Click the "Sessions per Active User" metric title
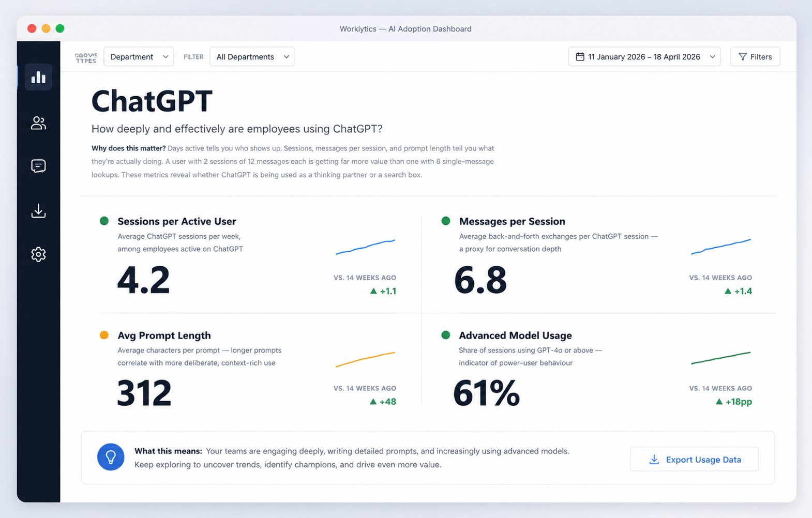 click(x=177, y=221)
